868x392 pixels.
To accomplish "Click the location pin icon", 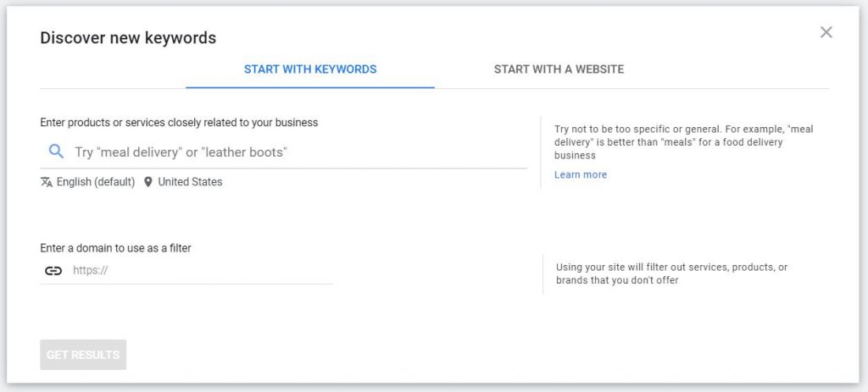I will tap(148, 182).
